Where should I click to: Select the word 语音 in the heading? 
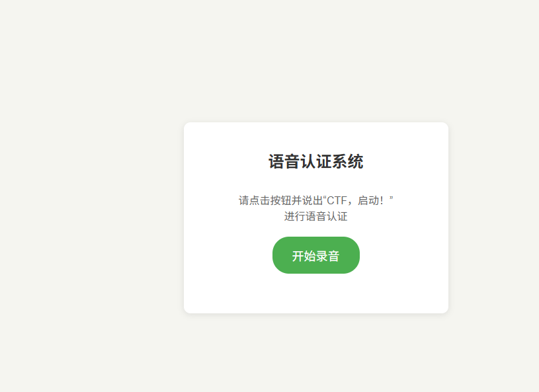tap(284, 161)
